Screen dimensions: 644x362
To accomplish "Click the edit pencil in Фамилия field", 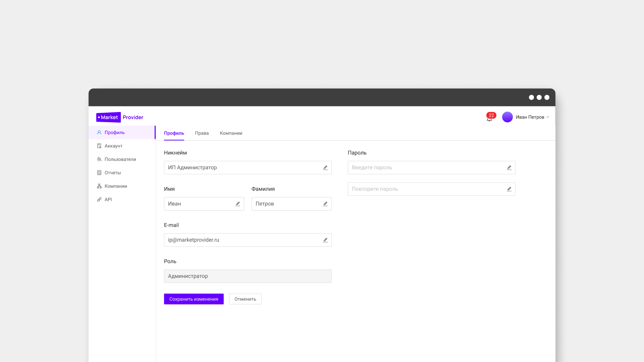I will [x=325, y=204].
